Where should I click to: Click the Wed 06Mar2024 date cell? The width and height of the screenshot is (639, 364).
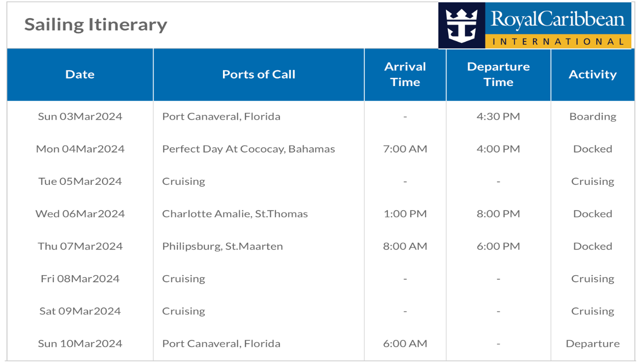pyautogui.click(x=80, y=214)
